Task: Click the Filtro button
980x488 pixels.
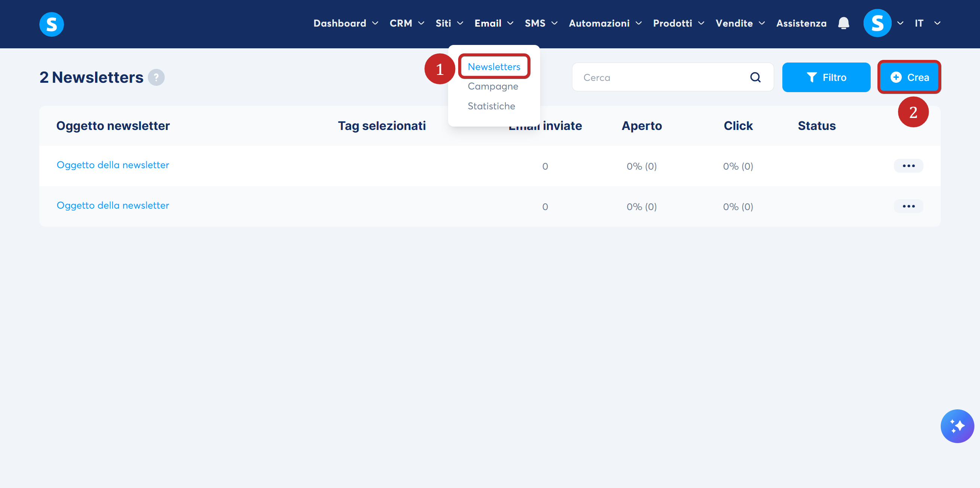Action: (x=826, y=77)
